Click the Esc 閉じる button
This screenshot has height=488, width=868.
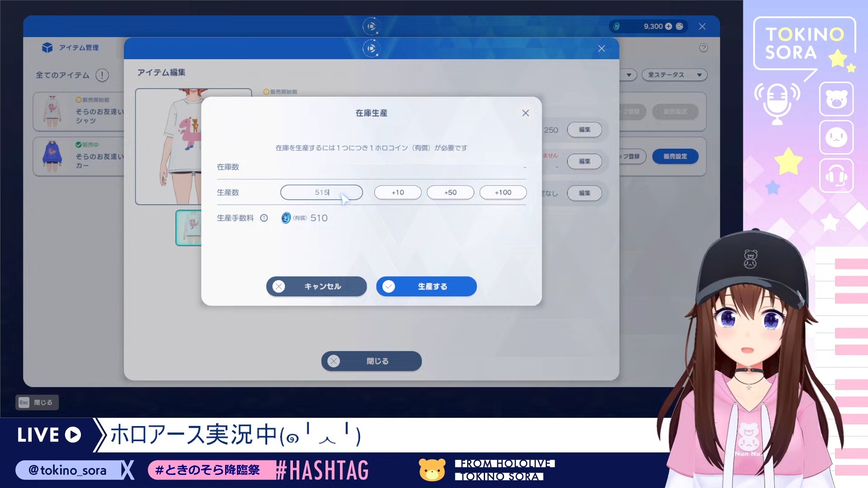[x=37, y=402]
